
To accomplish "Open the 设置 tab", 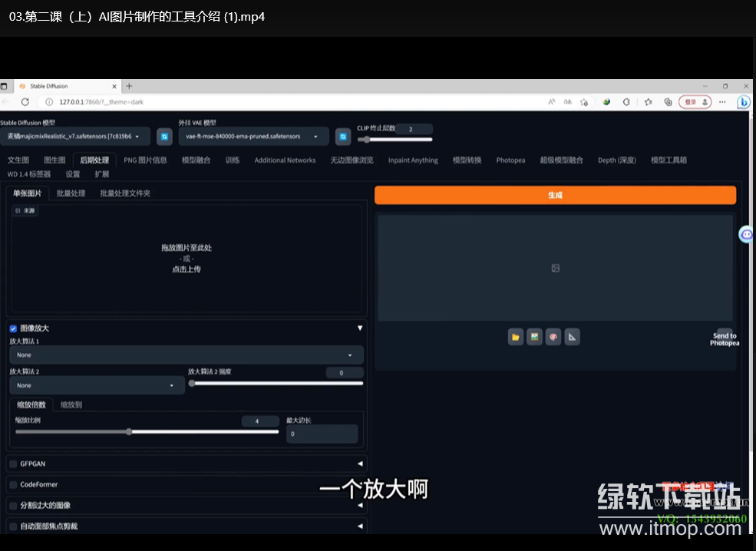I will [x=73, y=174].
